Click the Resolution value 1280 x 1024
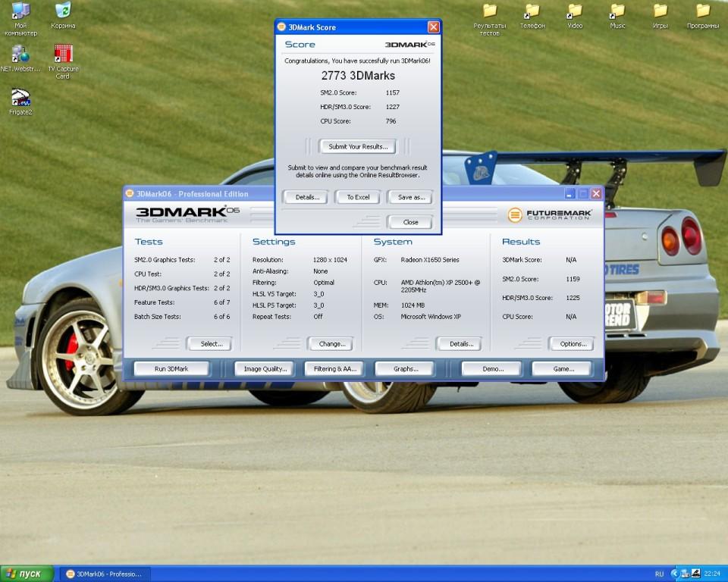 (330, 260)
